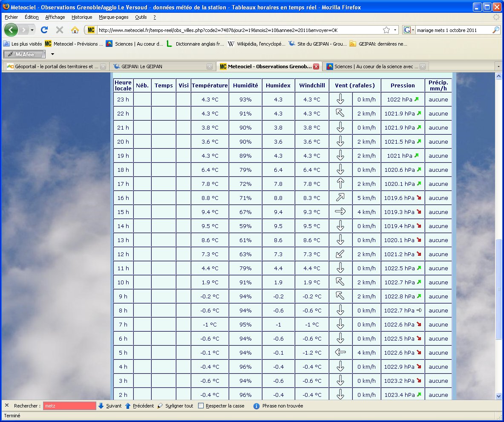The height and width of the screenshot is (422, 504).
Task: Enable the Respecter la casse checkbox
Action: click(201, 406)
